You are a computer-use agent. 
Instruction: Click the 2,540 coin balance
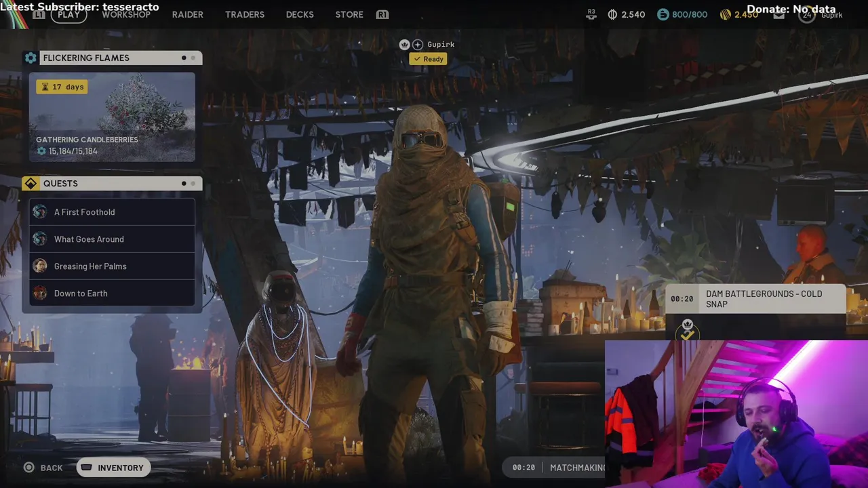tap(633, 14)
